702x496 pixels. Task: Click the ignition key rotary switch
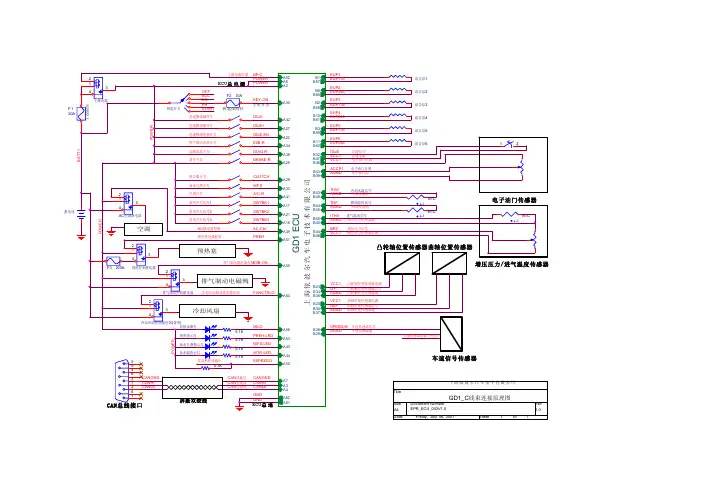point(184,99)
